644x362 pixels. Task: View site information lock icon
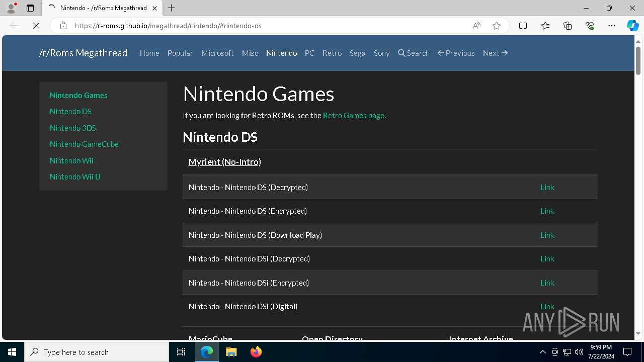[x=63, y=26]
